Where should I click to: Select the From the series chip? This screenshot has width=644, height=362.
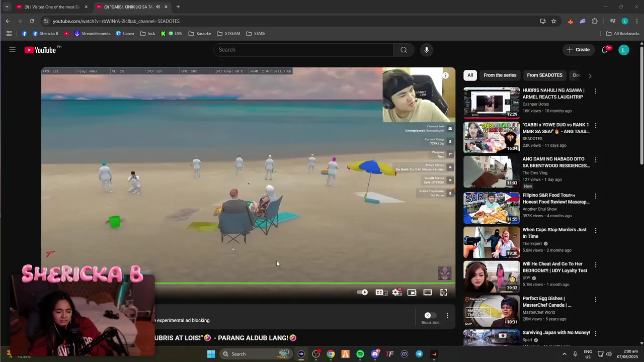tap(500, 75)
